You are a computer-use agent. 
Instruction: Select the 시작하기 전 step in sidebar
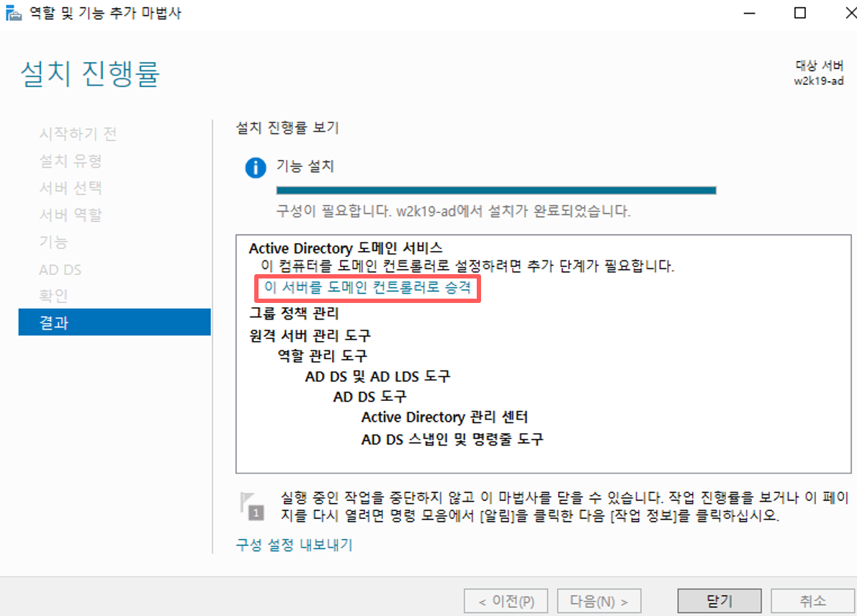pos(78,134)
